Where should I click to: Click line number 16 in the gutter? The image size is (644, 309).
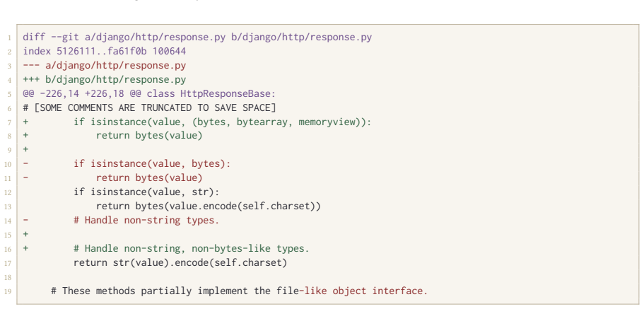tap(8, 250)
